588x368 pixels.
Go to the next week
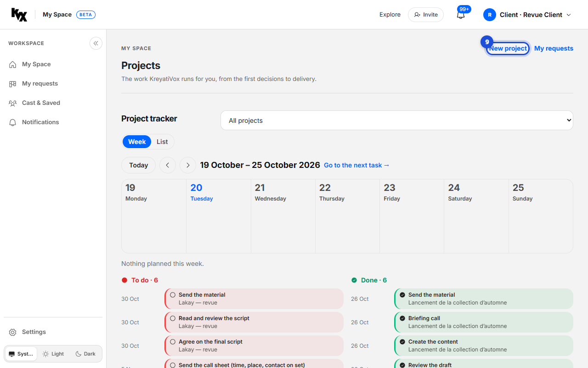pyautogui.click(x=188, y=165)
